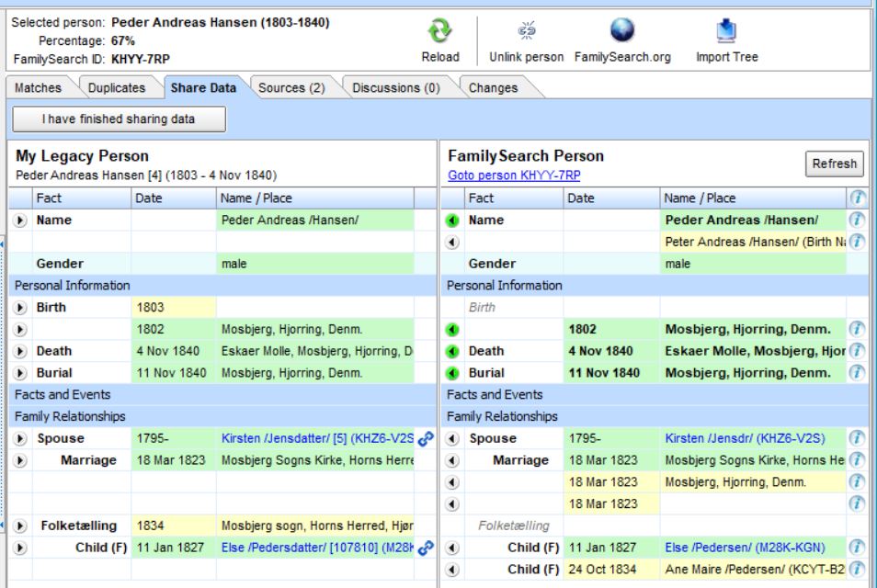The height and width of the screenshot is (588, 877).
Task: Click left arrow for FamilySearch Spouse row
Action: pos(452,438)
